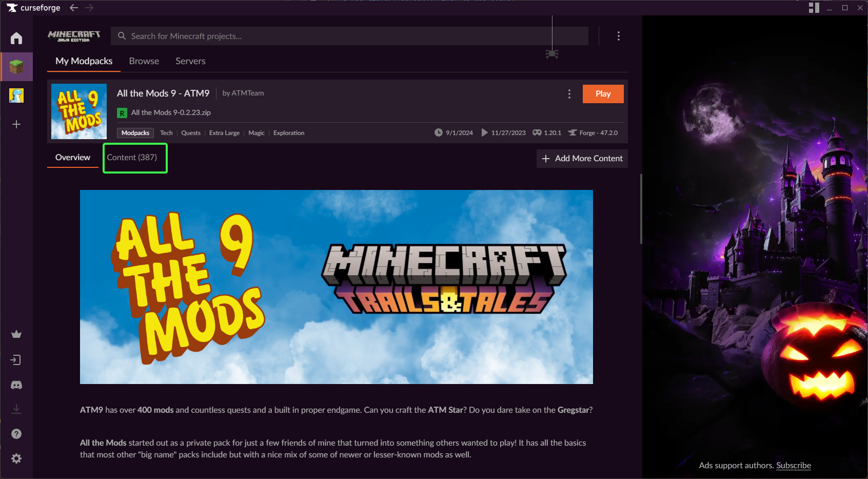Switch to the Browse tab
Screen dimensions: 868x479
pos(144,61)
